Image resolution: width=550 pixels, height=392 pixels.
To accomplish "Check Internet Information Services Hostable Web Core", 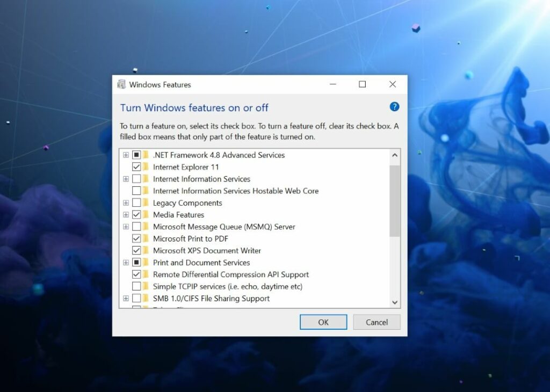I will coord(136,191).
